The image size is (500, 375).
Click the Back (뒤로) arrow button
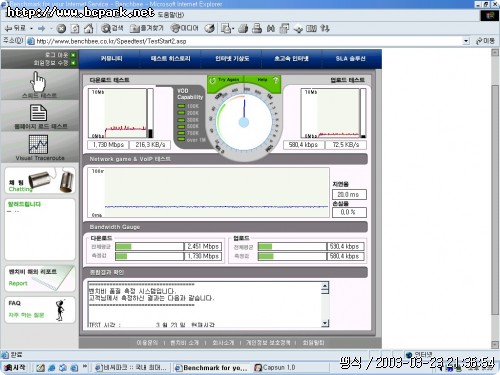coord(15,29)
